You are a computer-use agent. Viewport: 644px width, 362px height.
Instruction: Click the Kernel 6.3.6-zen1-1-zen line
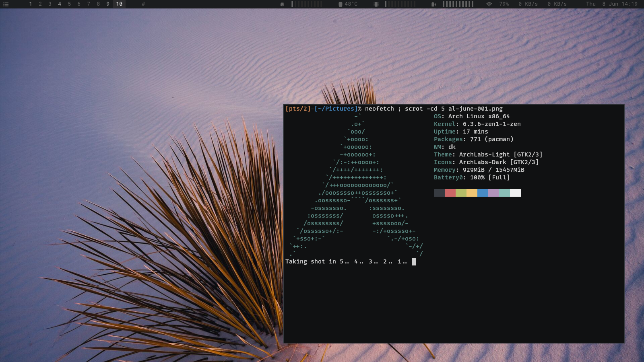(x=477, y=124)
